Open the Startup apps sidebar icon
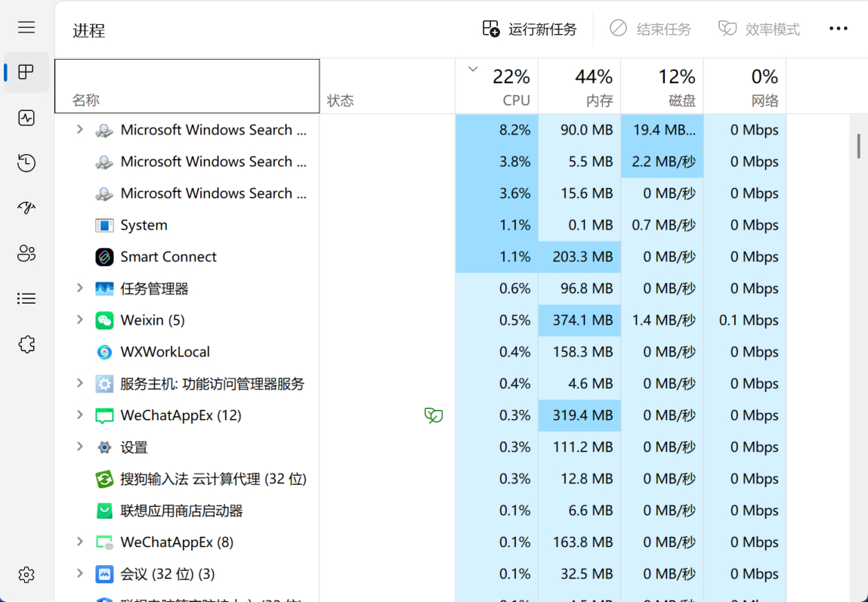 (x=26, y=208)
